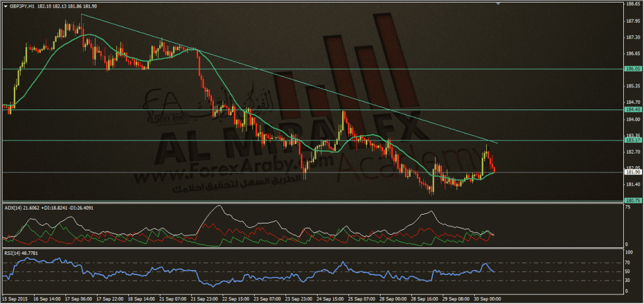Click the 181.40 value on price scale
Viewport: 644px width, 304px height.
(633, 185)
